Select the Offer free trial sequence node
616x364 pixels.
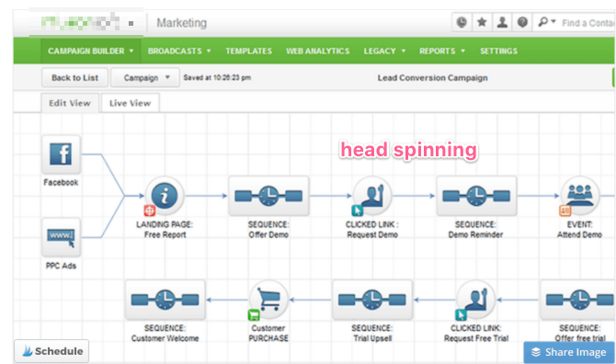pyautogui.click(x=578, y=300)
